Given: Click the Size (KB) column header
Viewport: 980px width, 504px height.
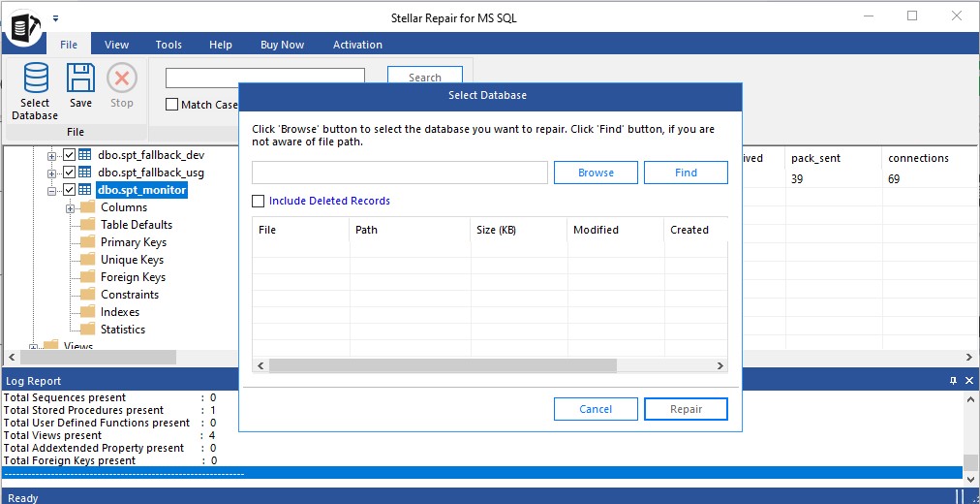Looking at the screenshot, I should pyautogui.click(x=519, y=230).
